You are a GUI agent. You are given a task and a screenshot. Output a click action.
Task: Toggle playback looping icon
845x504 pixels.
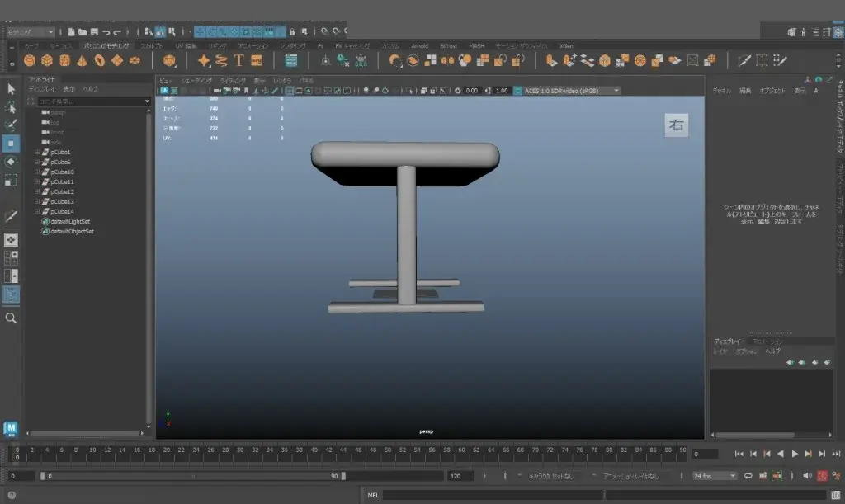click(748, 476)
